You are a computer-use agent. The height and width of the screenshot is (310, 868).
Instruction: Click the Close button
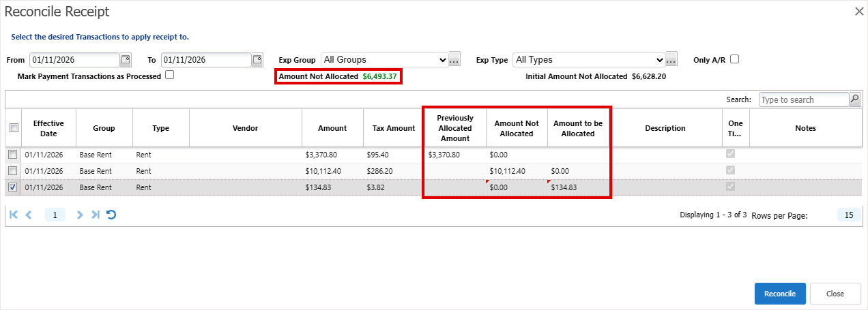835,294
